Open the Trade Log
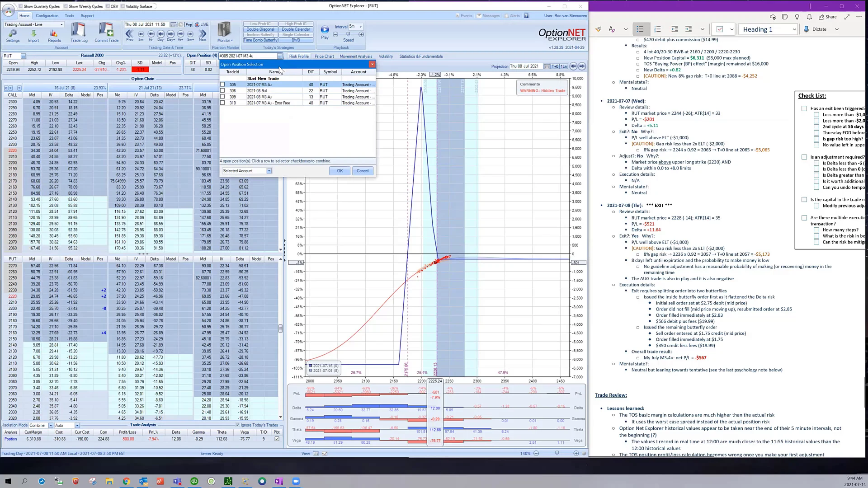868x488 pixels. click(79, 33)
